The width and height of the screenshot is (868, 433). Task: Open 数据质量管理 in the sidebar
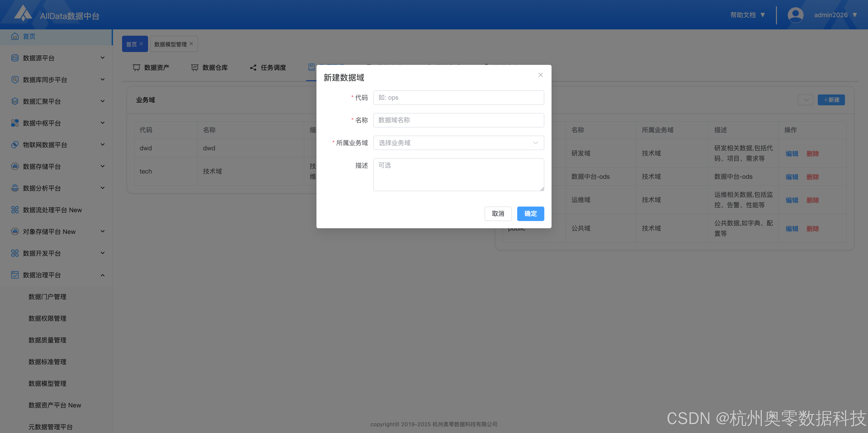coord(47,340)
